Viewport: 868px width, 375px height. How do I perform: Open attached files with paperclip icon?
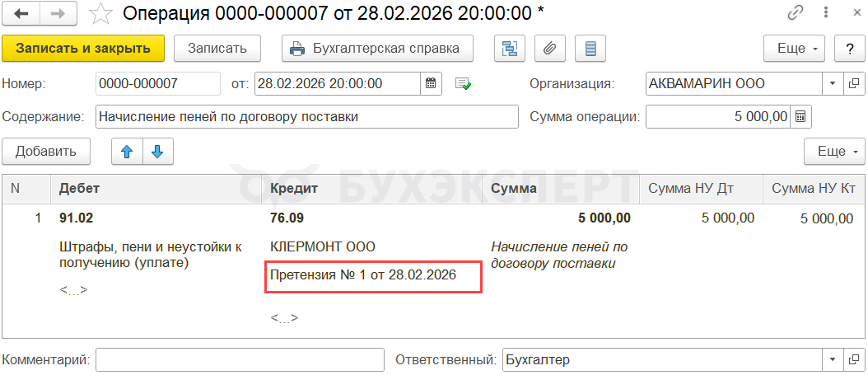(x=549, y=48)
